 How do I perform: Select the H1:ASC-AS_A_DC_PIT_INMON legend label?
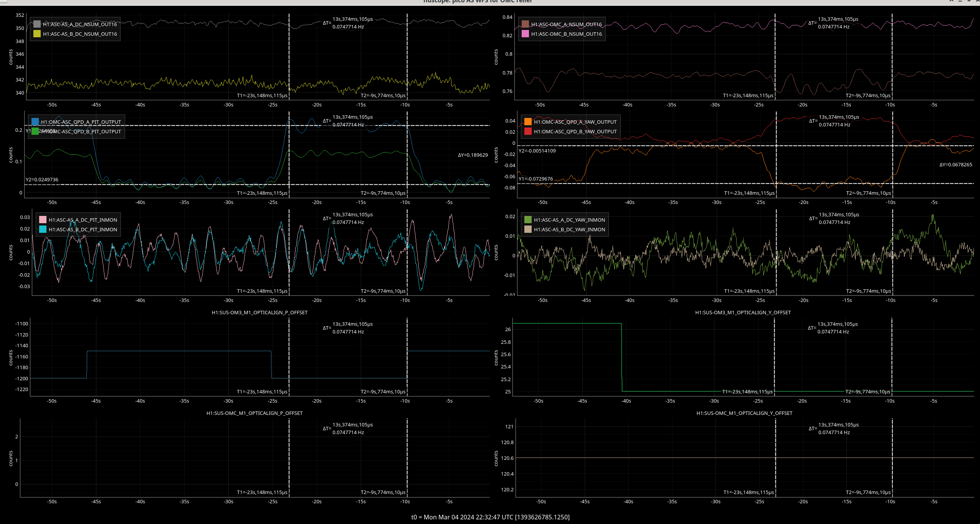pyautogui.click(x=83, y=220)
